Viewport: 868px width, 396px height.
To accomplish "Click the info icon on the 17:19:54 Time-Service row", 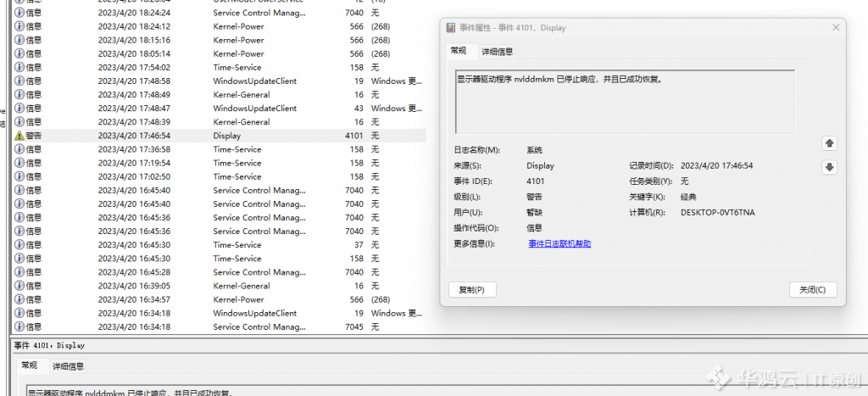I will [x=19, y=163].
